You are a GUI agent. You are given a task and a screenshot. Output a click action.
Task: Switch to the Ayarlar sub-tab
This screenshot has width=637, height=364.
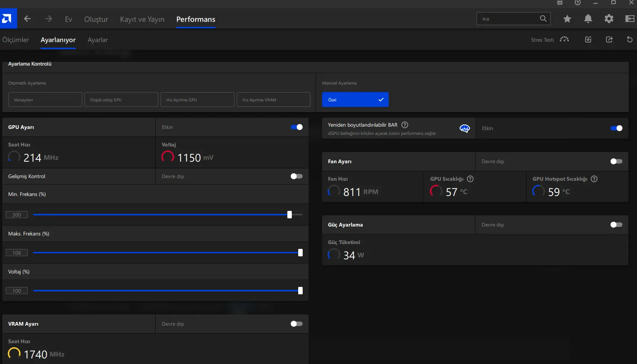pyautogui.click(x=98, y=40)
